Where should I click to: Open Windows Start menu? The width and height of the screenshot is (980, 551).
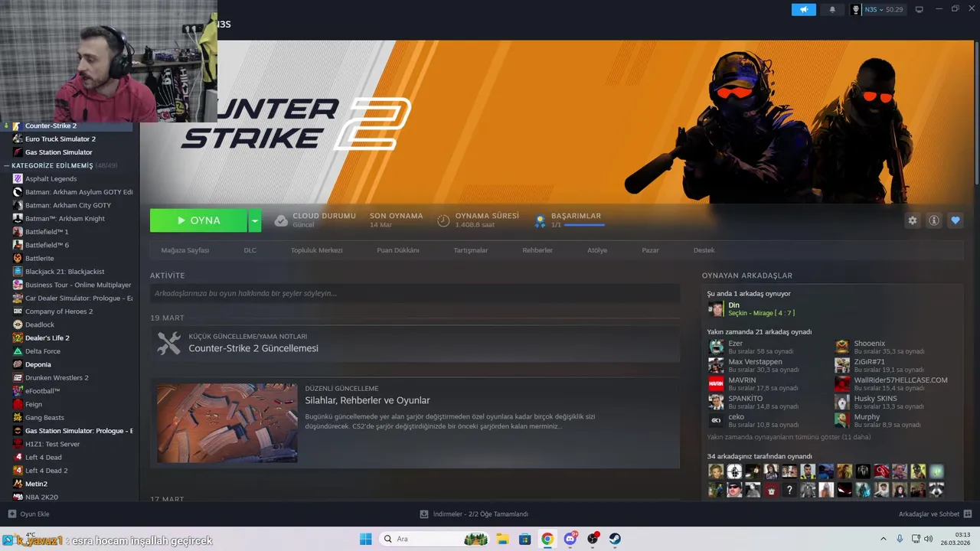click(x=365, y=539)
